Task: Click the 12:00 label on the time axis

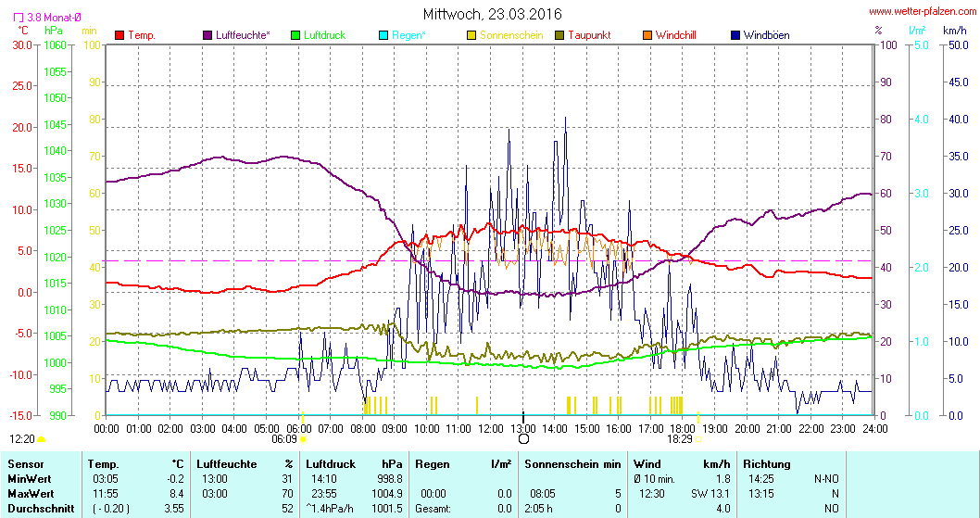Action: click(491, 428)
